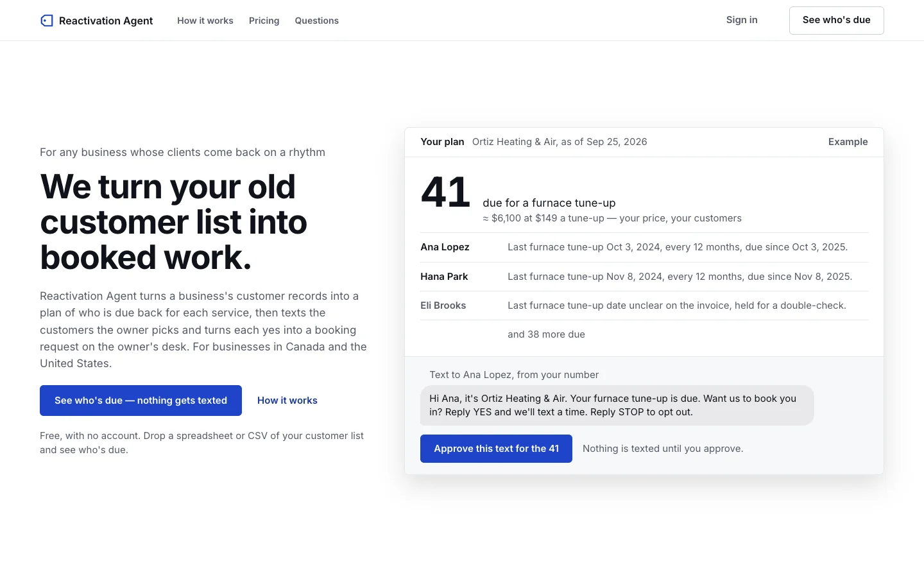Screen dimensions: 924x561
Task: Open the Reactivation Agent home link
Action: coord(96,21)
